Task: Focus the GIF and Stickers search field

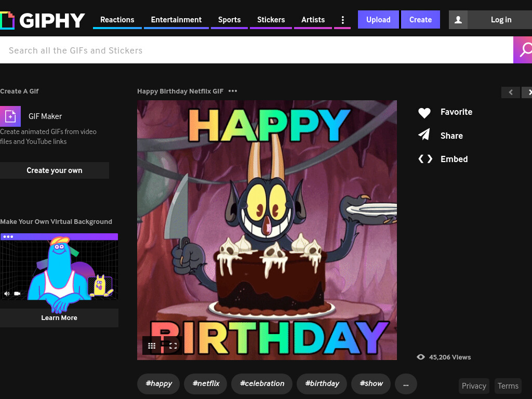Action: coord(257,50)
